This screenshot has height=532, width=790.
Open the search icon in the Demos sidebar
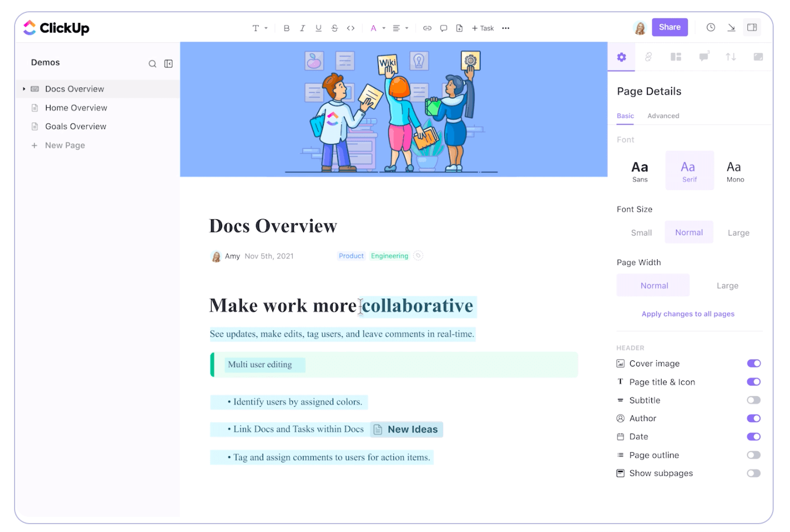152,63
